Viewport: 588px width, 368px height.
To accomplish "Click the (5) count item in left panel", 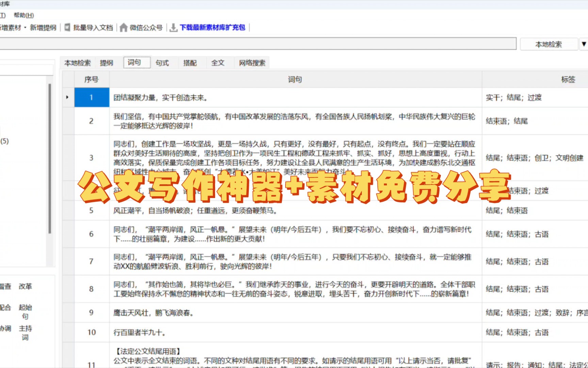I will click(x=4, y=141).
